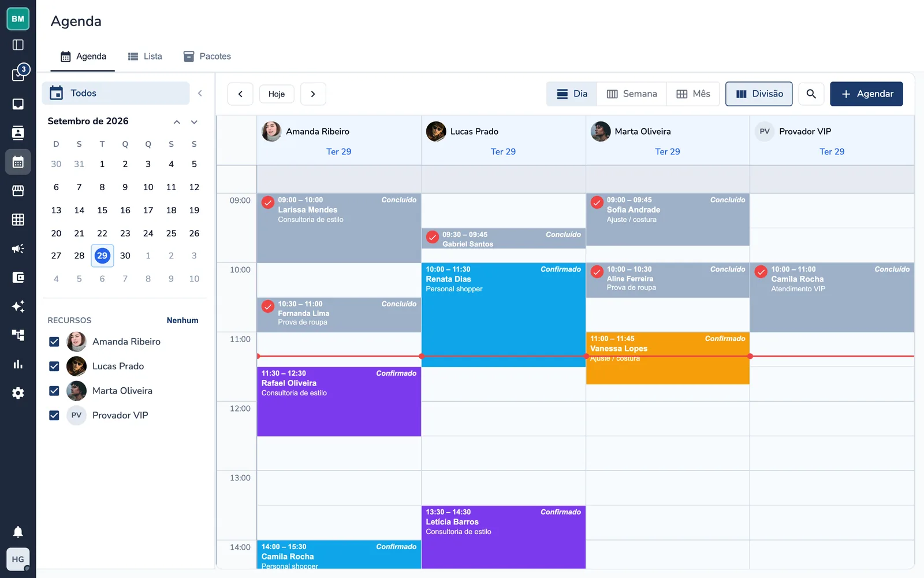Image resolution: width=924 pixels, height=578 pixels.
Task: Open the notifications bell icon
Action: click(x=18, y=532)
